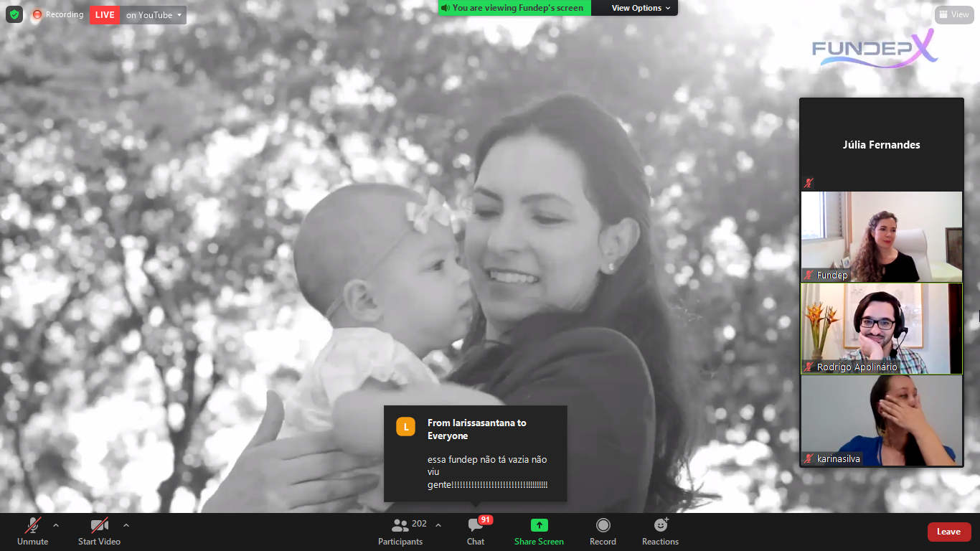Click the orange larissasantana avatar in chat popup
Image resolution: width=980 pixels, height=551 pixels.
(x=405, y=427)
